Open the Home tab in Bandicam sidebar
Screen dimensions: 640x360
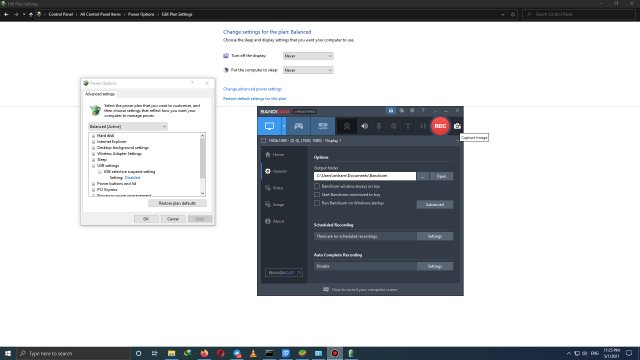[275, 154]
